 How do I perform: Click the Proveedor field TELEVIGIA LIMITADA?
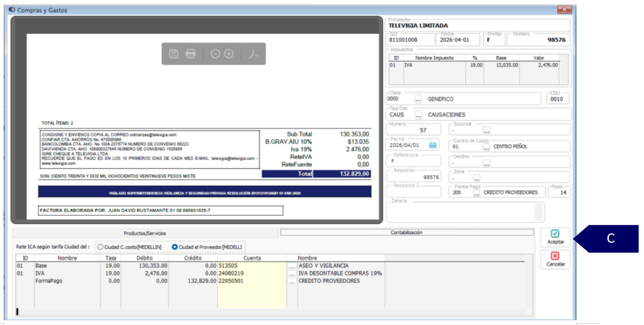[x=478, y=26]
